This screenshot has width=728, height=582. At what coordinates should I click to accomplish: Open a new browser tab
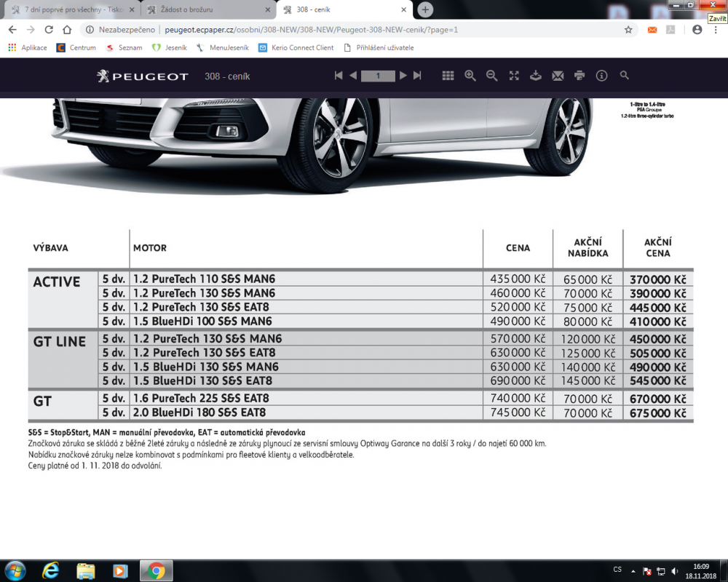(x=425, y=9)
